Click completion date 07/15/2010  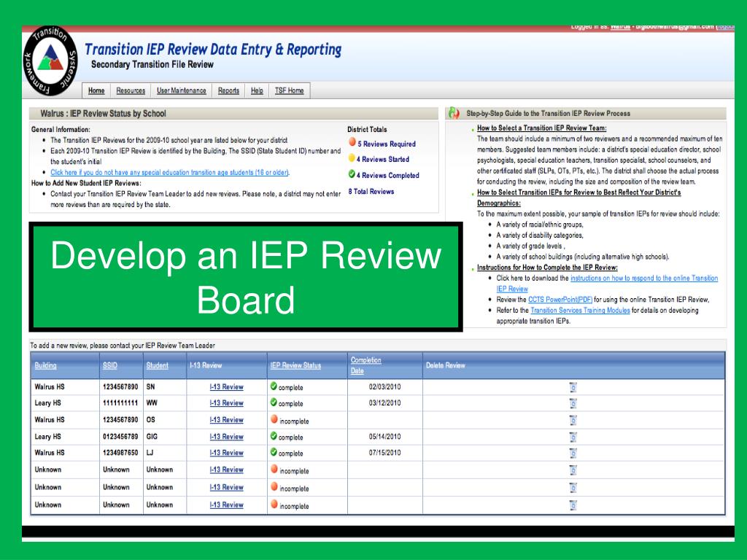point(384,453)
